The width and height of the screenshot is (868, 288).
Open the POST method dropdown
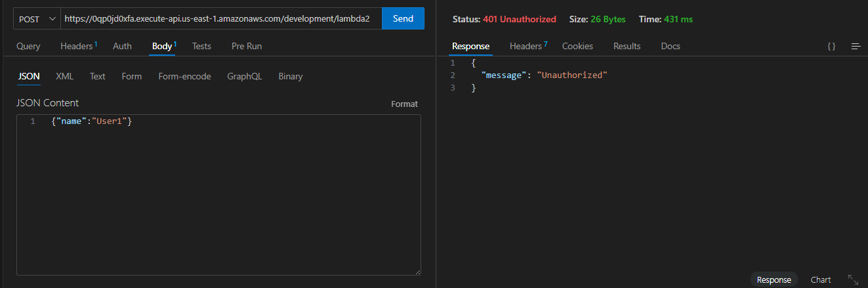37,19
